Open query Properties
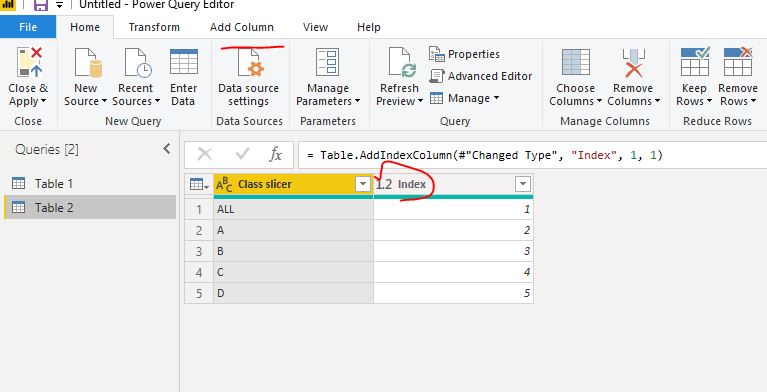This screenshot has height=392, width=767. coord(464,54)
